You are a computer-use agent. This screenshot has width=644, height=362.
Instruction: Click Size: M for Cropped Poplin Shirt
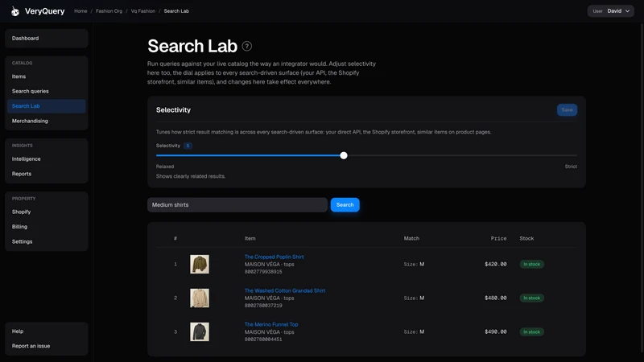pyautogui.click(x=414, y=265)
